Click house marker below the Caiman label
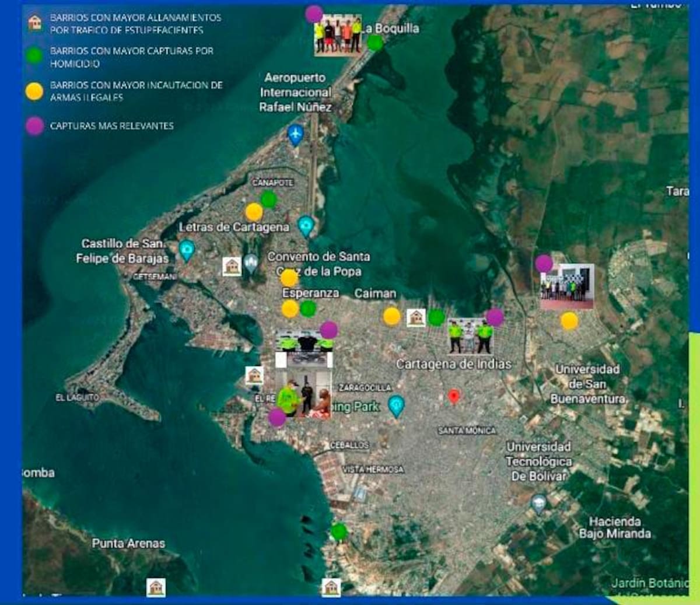Screen dimensions: 700x605 click(416, 317)
